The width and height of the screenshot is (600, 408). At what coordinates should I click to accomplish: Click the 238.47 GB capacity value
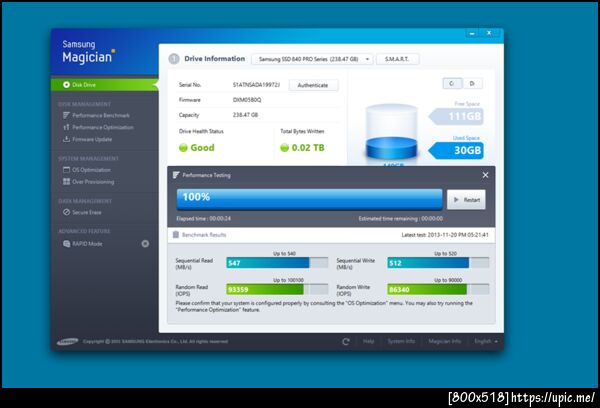[245, 115]
